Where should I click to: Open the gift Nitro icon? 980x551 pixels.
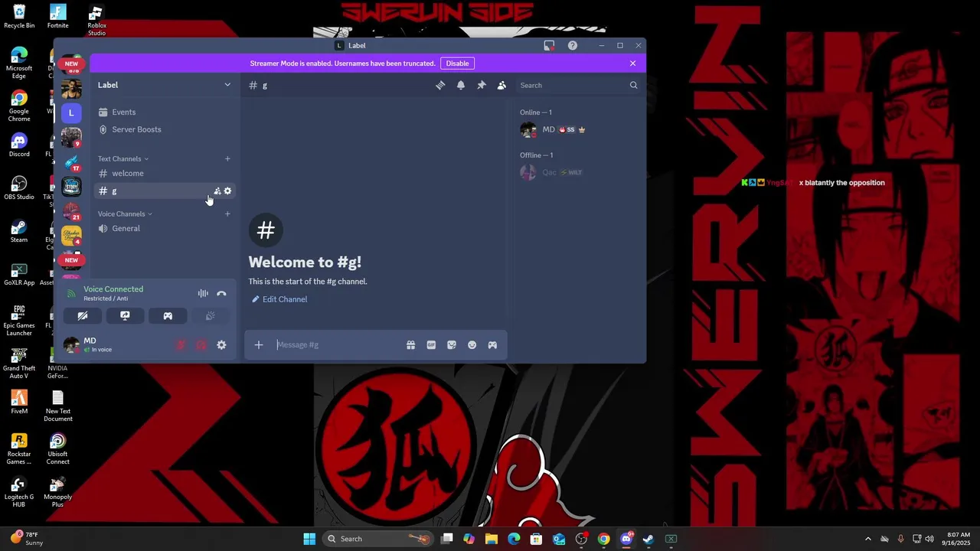[x=410, y=345]
